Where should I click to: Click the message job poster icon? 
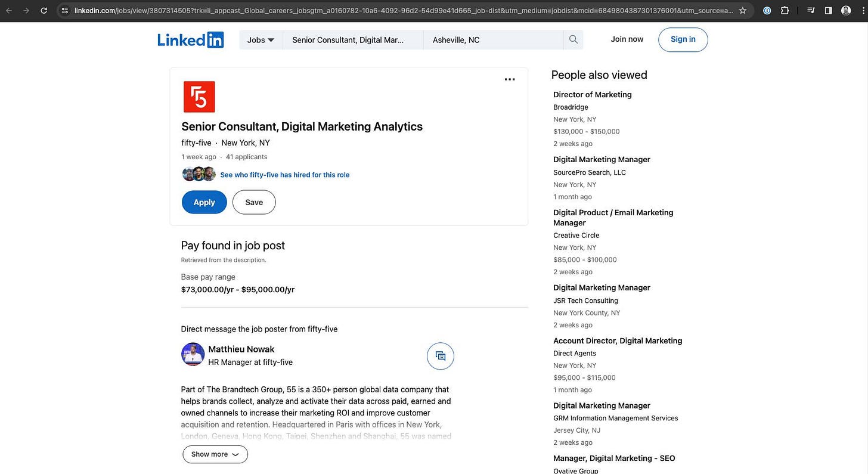pos(441,356)
